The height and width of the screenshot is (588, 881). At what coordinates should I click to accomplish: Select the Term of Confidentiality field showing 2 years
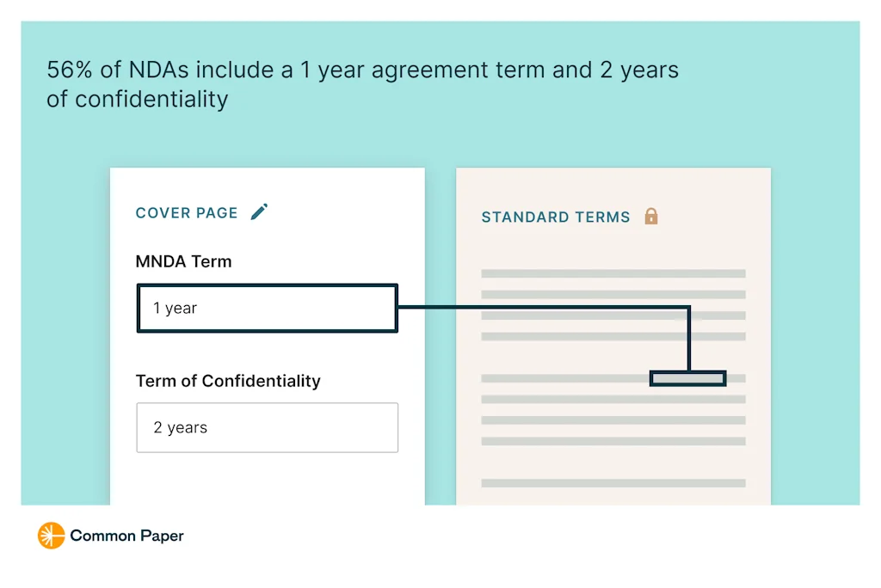click(x=267, y=427)
